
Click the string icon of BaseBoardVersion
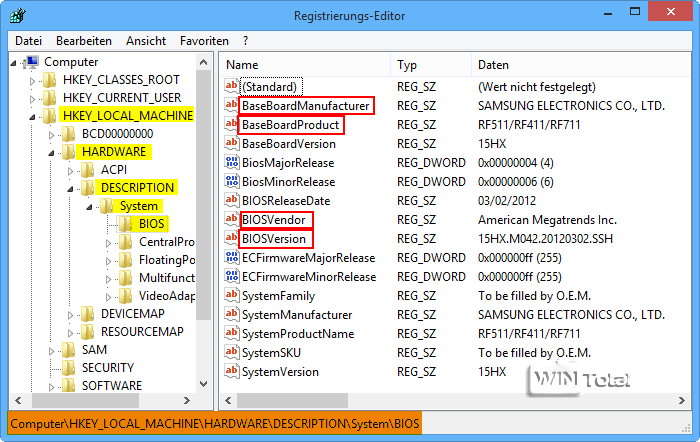point(231,143)
